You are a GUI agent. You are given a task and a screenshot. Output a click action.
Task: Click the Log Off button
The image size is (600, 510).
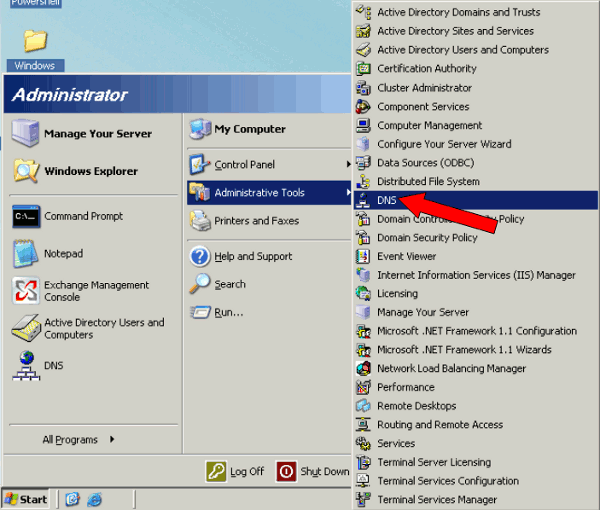click(235, 471)
